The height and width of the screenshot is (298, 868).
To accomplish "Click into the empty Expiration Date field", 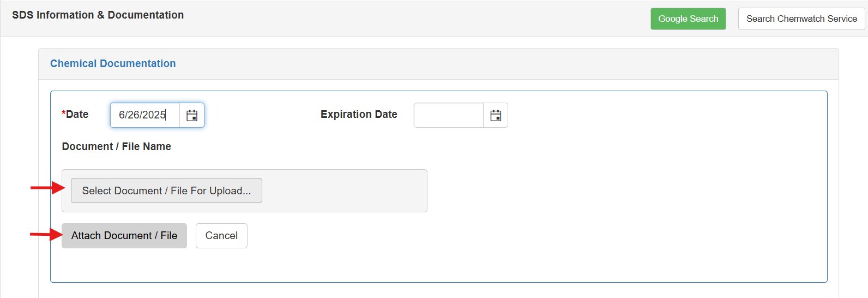I will pyautogui.click(x=448, y=115).
